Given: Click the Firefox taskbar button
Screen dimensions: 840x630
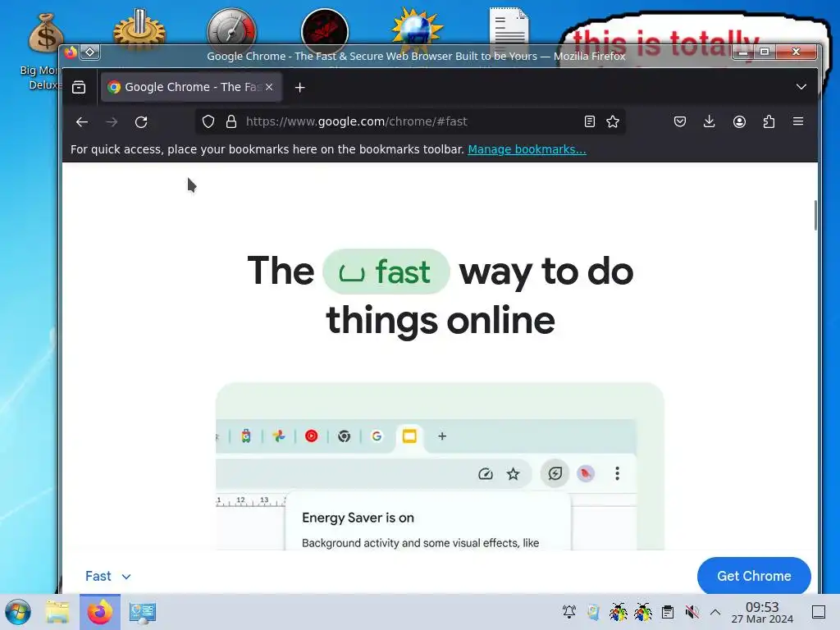Looking at the screenshot, I should pyautogui.click(x=100, y=612).
